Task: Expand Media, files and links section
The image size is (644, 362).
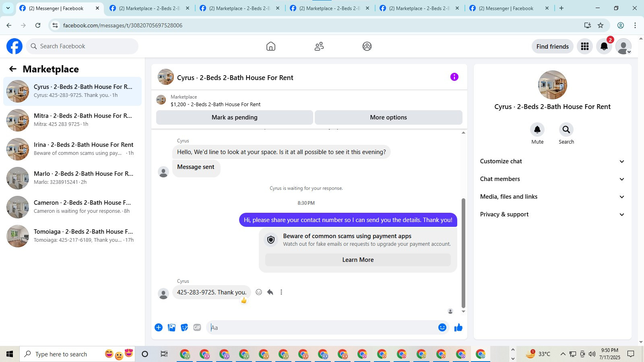Action: tap(552, 197)
